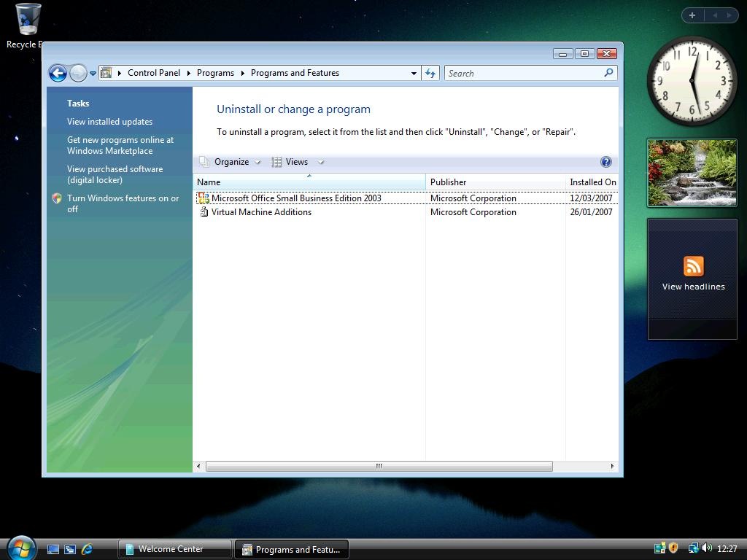747x560 pixels.
Task: Minimize the Programs and Features window
Action: tap(562, 54)
